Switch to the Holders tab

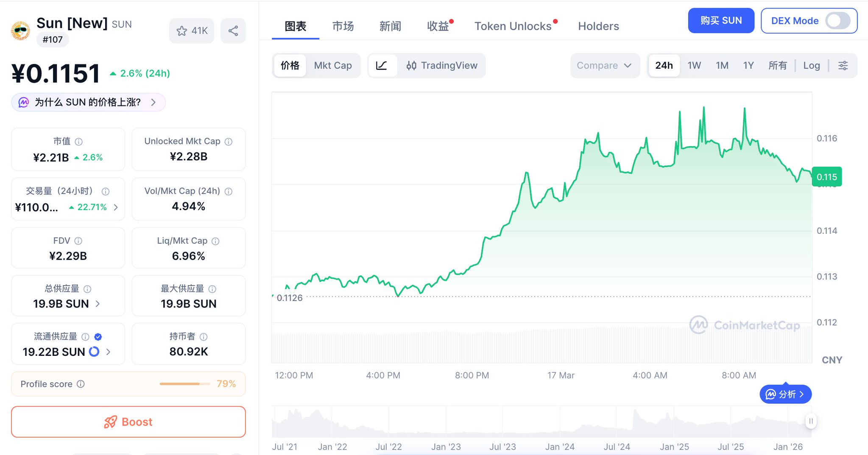point(598,26)
